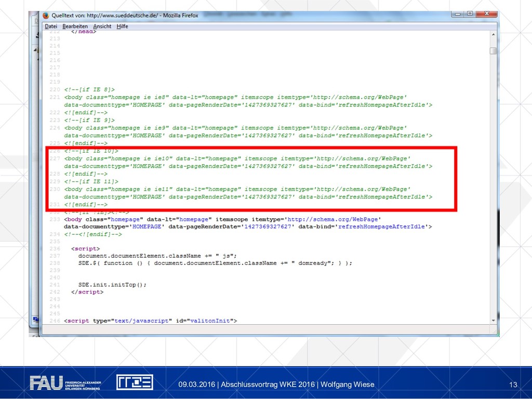Click blue 'refreshHomepageAfterIdle' value on line 233
Image resolution: width=532 pixels, height=399 pixels.
click(381, 227)
